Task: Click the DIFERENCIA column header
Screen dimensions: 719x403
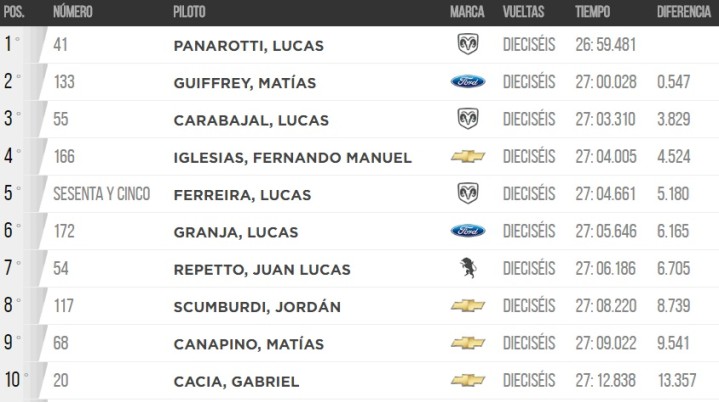Action: tap(684, 12)
